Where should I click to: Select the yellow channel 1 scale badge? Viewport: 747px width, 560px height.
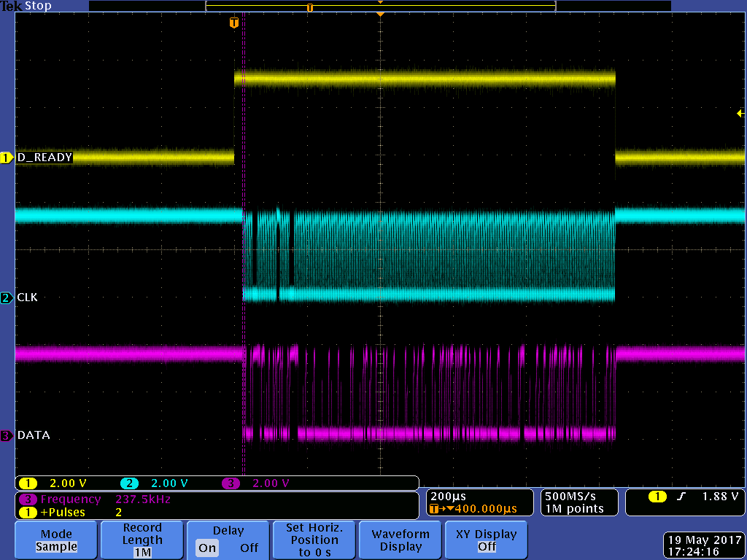click(28, 483)
